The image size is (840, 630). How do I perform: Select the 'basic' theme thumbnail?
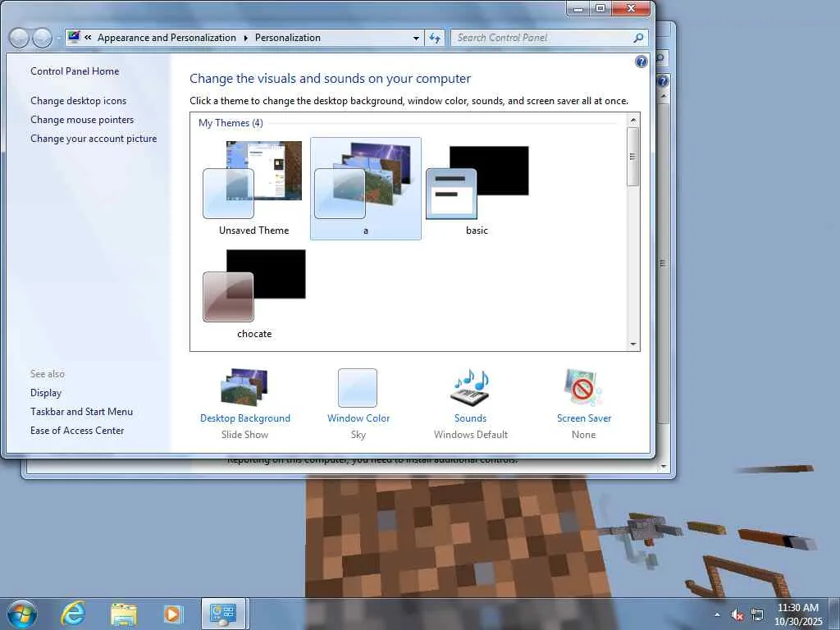pos(477,188)
